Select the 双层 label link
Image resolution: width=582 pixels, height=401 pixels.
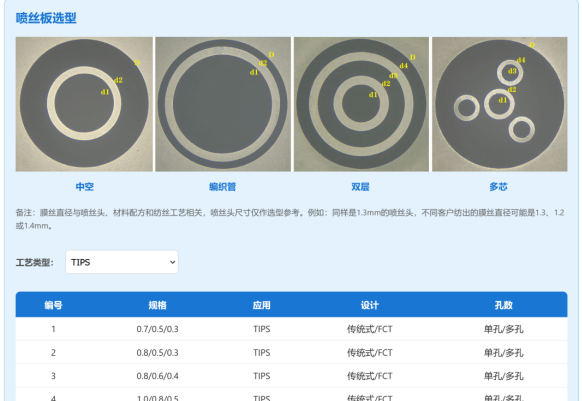(x=360, y=186)
